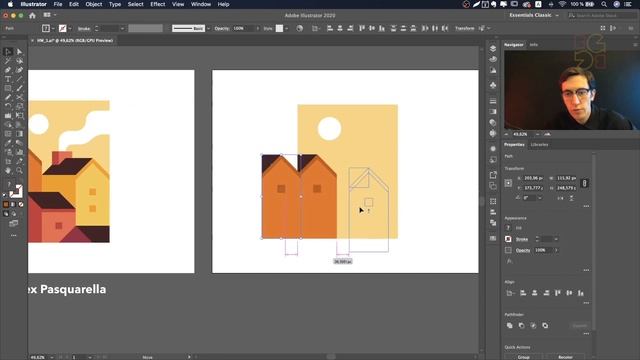Click fill swatch in control bar

click(x=46, y=28)
